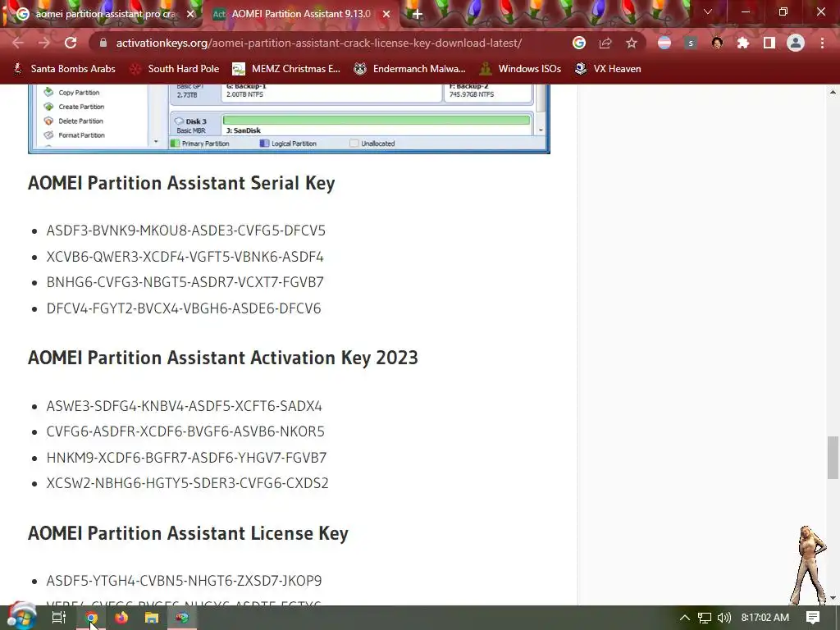Viewport: 840px width, 630px height.
Task: Click the dancing figure desktop mascot
Action: (x=809, y=565)
